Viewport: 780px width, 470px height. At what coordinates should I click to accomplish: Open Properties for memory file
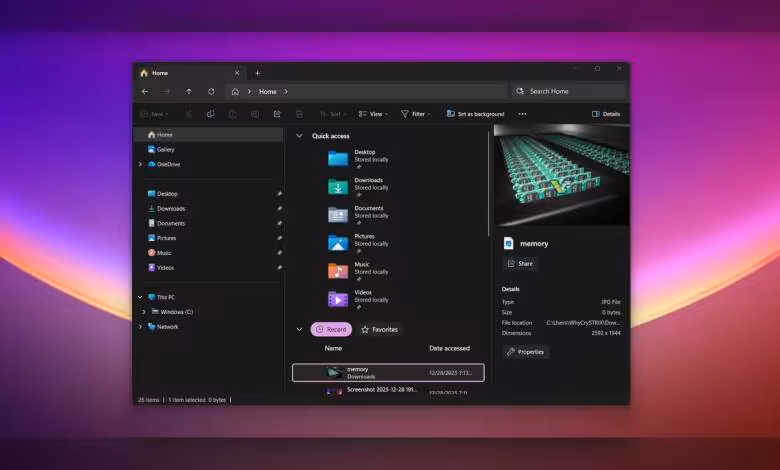tap(525, 352)
